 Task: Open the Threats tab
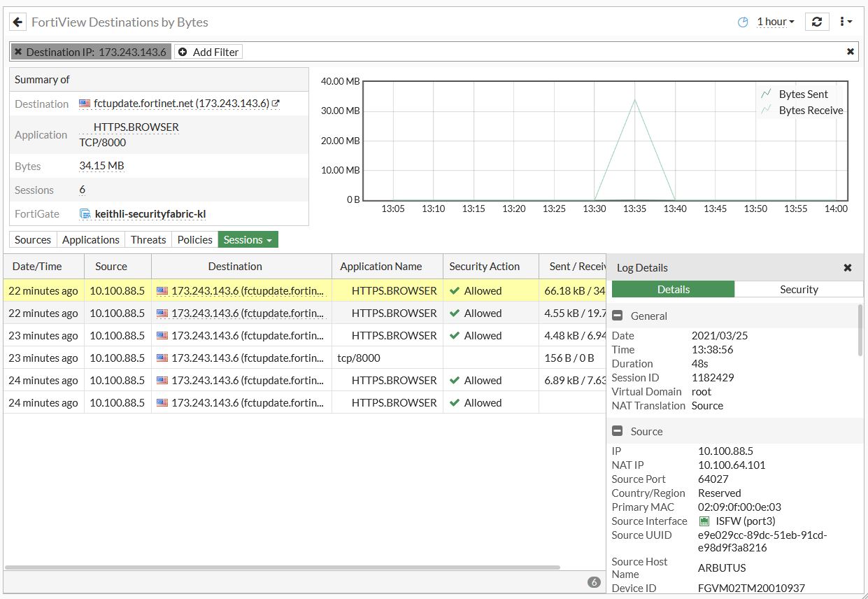pos(148,239)
